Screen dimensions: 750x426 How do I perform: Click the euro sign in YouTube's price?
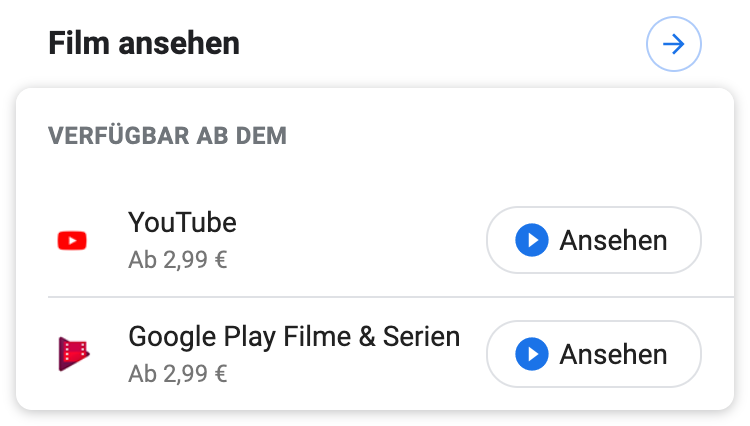point(221,261)
